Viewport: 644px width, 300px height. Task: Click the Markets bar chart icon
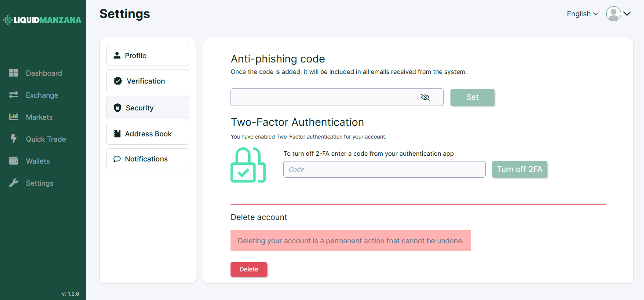point(14,117)
